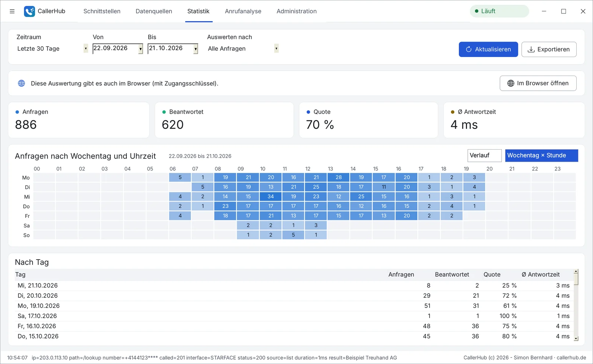This screenshot has width=593, height=364.
Task: Open the hamburger menu
Action: [12, 11]
